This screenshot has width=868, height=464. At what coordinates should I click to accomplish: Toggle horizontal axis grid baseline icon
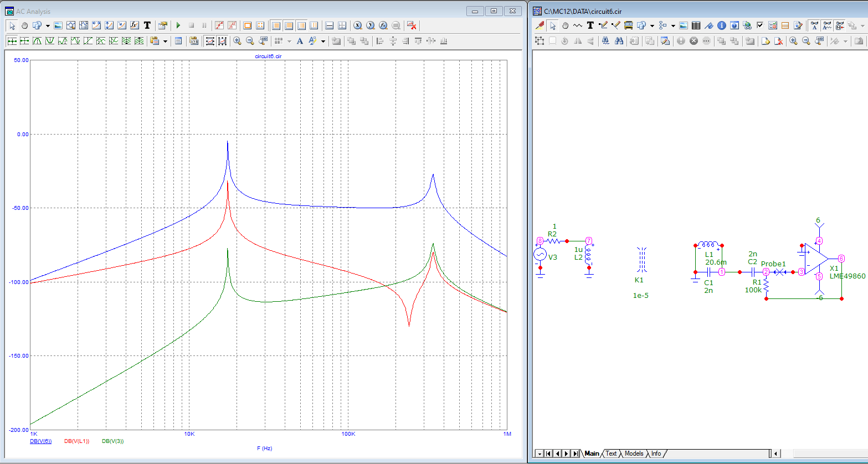329,25
